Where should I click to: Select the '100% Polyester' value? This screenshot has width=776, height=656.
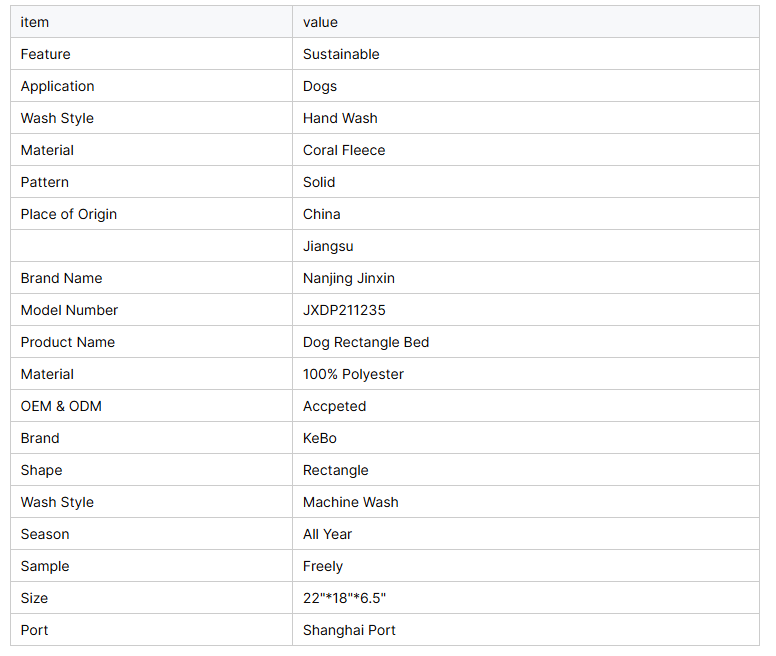tap(353, 374)
